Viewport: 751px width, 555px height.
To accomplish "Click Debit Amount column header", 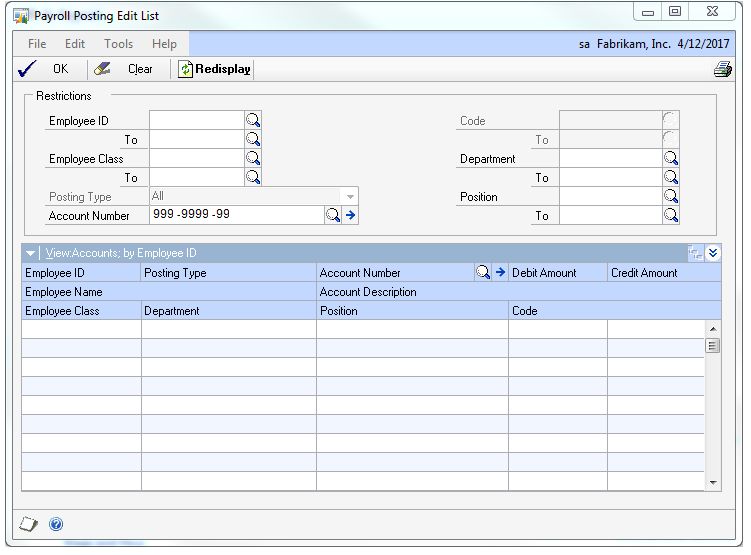I will point(558,272).
